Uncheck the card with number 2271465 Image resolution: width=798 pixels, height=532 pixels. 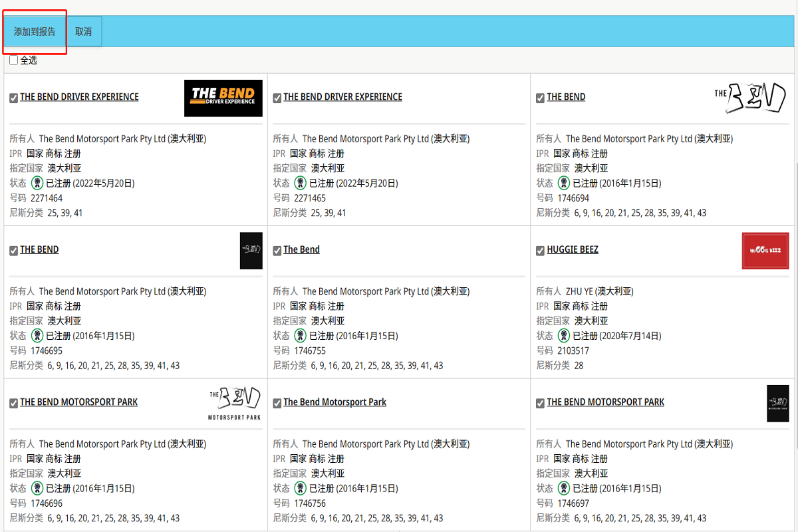[x=277, y=98]
